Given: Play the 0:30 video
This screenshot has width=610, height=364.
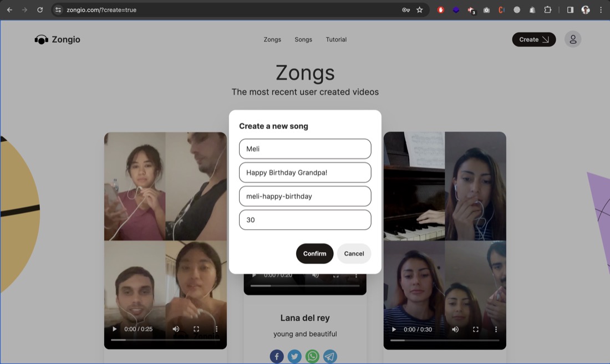Looking at the screenshot, I should tap(394, 330).
